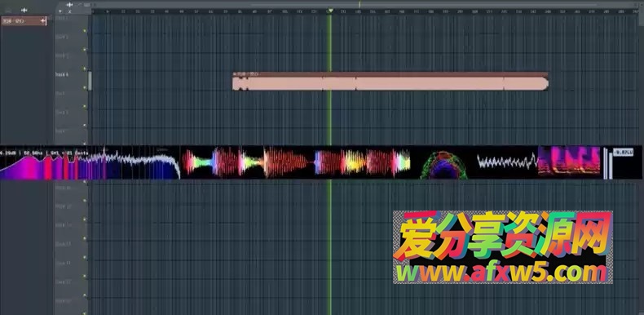Click the green stereo vectorscope display
Viewport: 644px width, 315px height.
(443, 165)
